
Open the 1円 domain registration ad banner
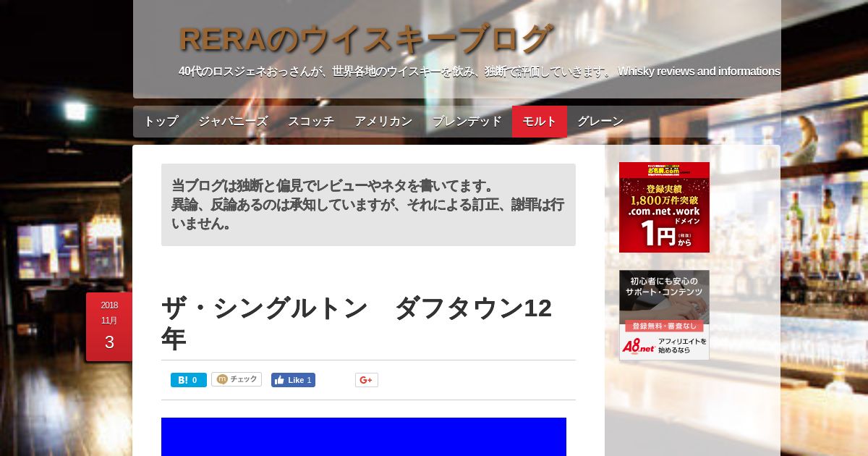[x=664, y=207]
